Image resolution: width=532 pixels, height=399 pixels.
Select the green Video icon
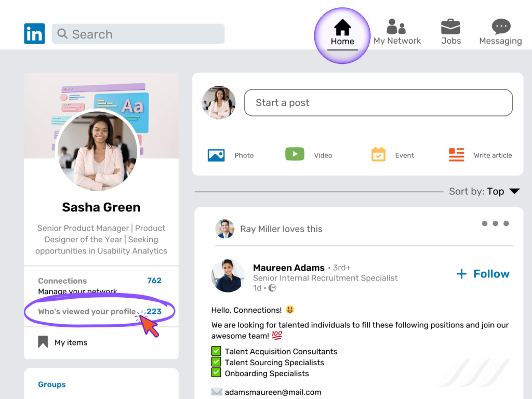[295, 154]
